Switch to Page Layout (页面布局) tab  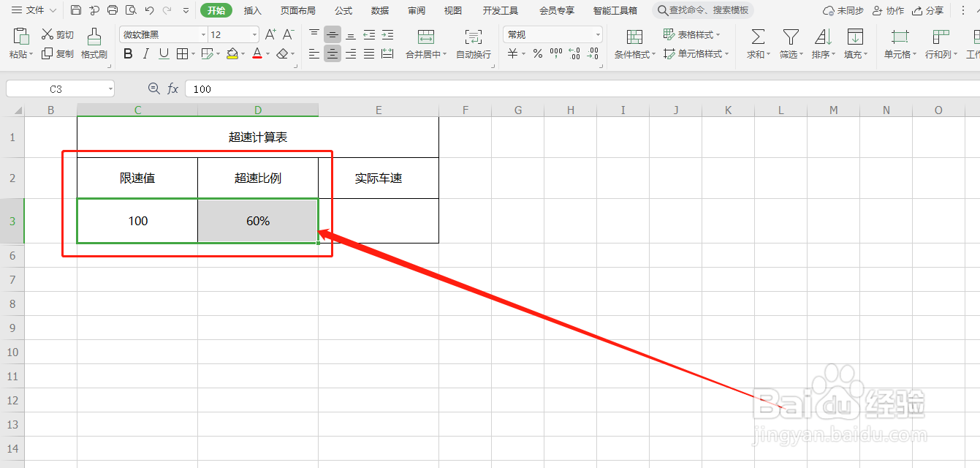pos(298,10)
